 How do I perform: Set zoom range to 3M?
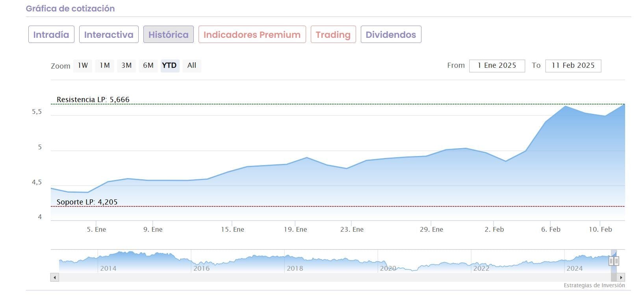coord(126,65)
